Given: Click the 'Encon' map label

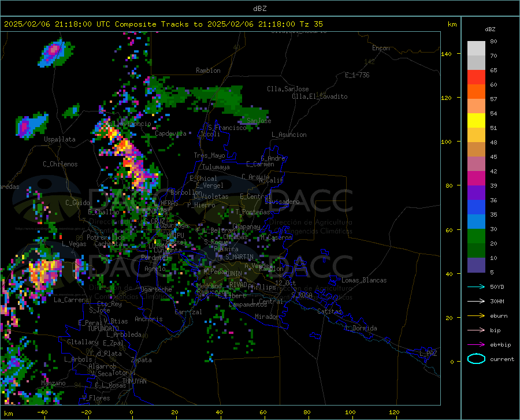Looking at the screenshot, I should [381, 48].
